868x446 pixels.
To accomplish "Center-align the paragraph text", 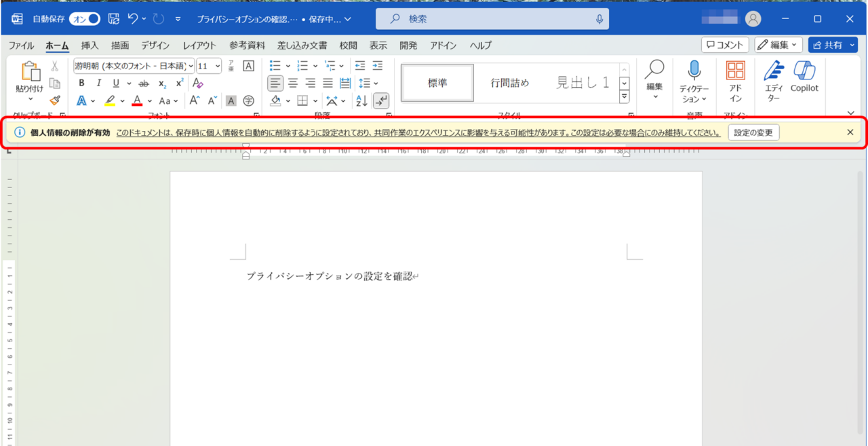I will (293, 83).
